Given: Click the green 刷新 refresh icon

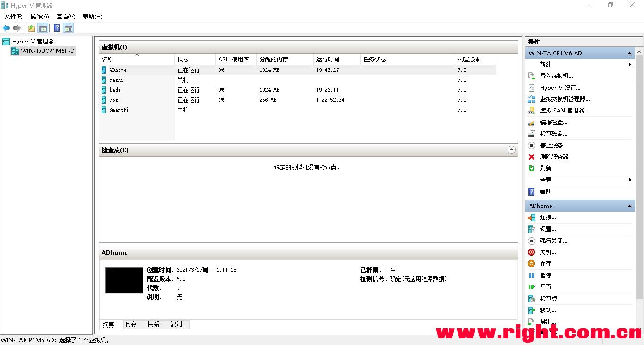Looking at the screenshot, I should [532, 168].
